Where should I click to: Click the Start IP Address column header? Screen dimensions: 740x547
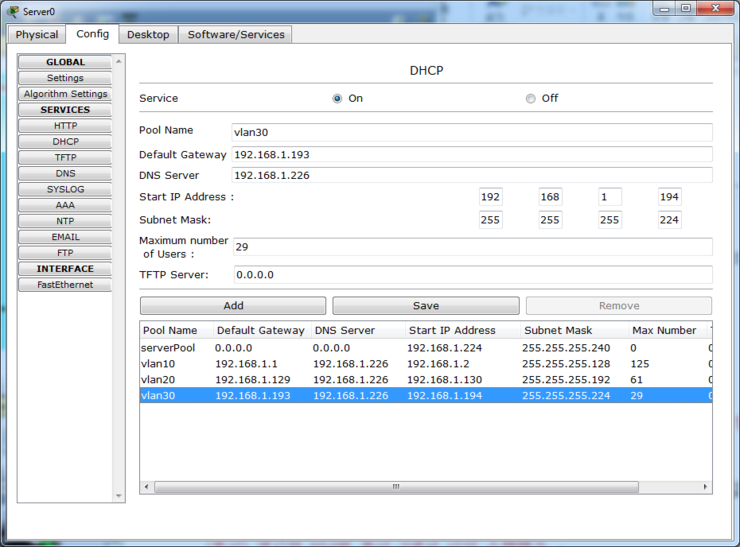[463, 330]
